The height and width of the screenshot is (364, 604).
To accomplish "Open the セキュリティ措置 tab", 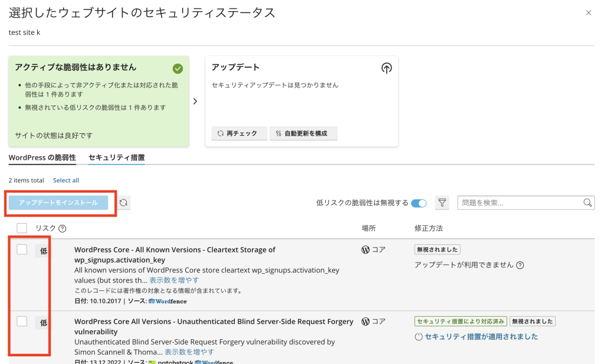I will click(x=116, y=158).
